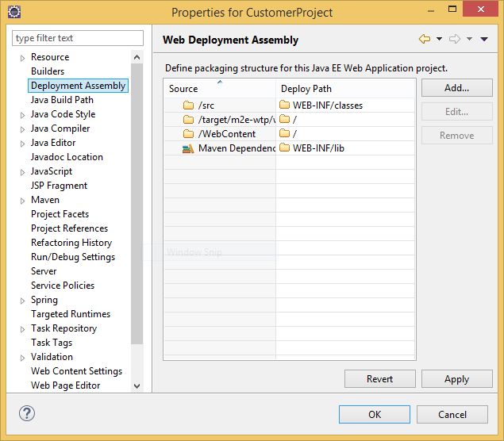Expand the JavaScript node

tap(22, 172)
